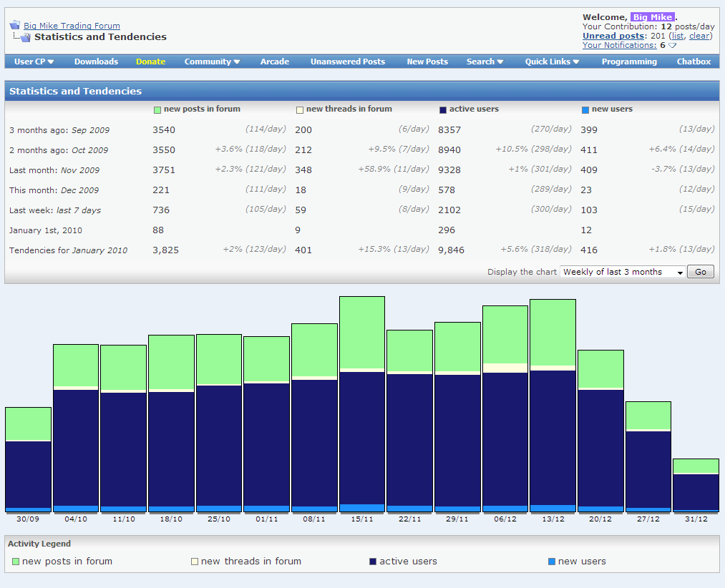Open the Unread posts link
Viewport: 725px width, 588px height.
coord(613,36)
